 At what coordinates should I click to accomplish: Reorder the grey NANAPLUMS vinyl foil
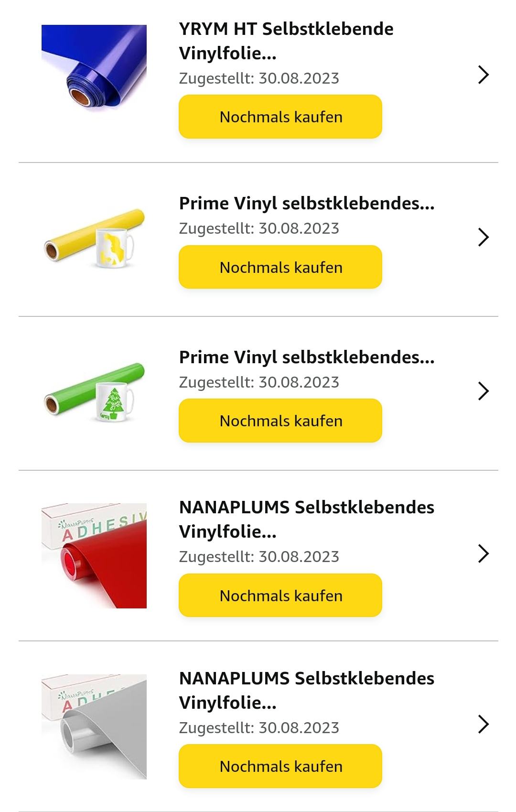click(280, 766)
